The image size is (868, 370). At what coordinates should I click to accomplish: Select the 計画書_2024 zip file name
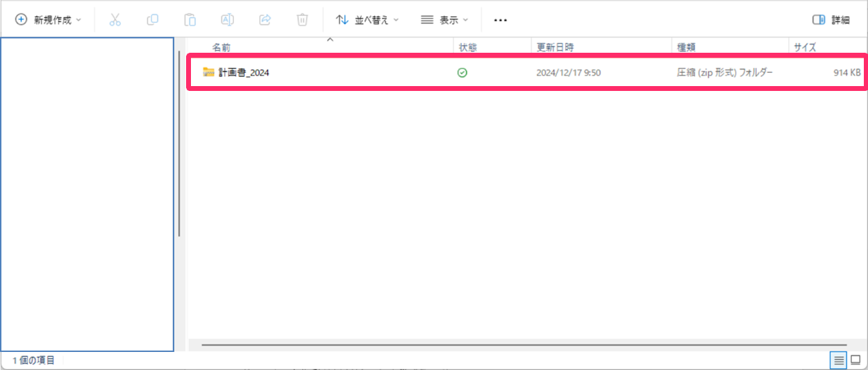click(x=244, y=72)
